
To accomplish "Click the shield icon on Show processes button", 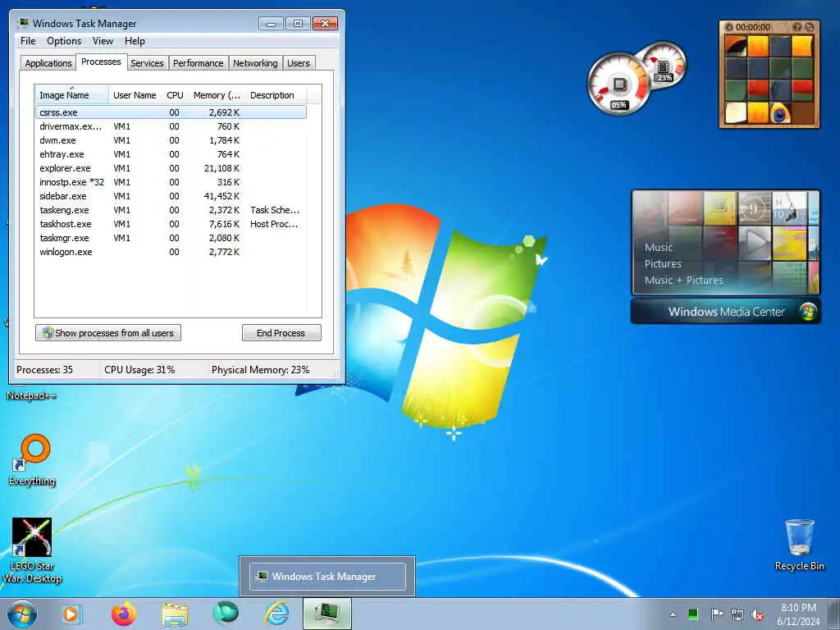I will [x=48, y=333].
